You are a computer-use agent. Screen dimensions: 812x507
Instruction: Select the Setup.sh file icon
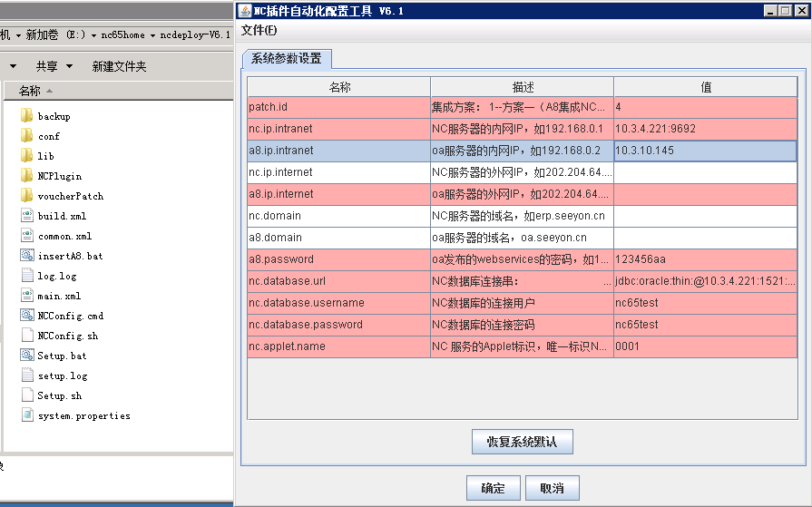coord(27,395)
